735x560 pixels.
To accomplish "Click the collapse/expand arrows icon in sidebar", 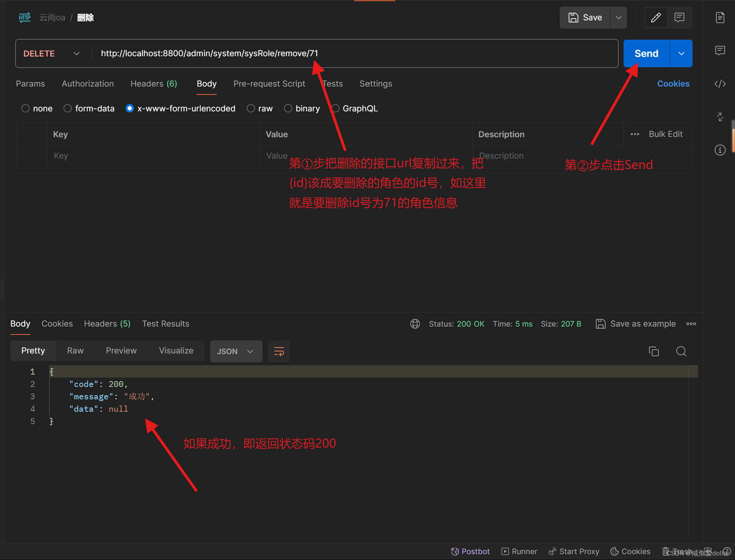I will point(720,117).
